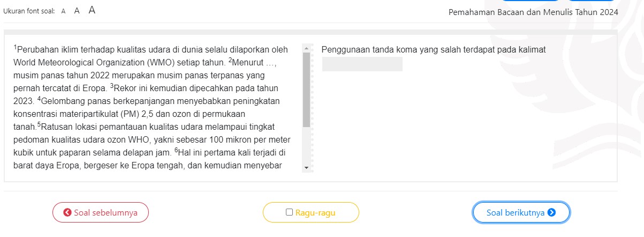
Task: Click first sentence of the reading passage
Action: click(x=150, y=50)
